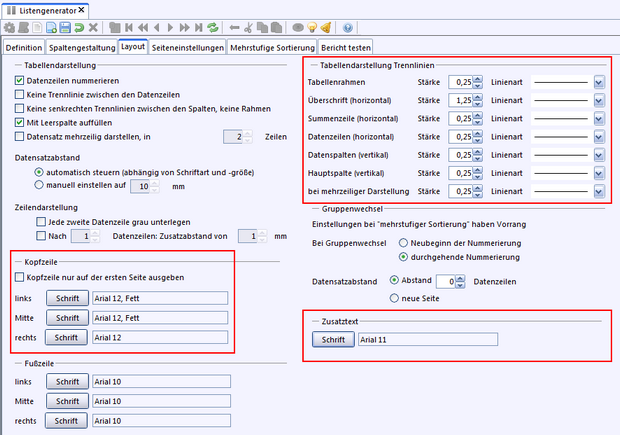
Task: Enable 'Kopfzeile nur auf der ersten Seite ausgeben'
Action: click(x=20, y=277)
